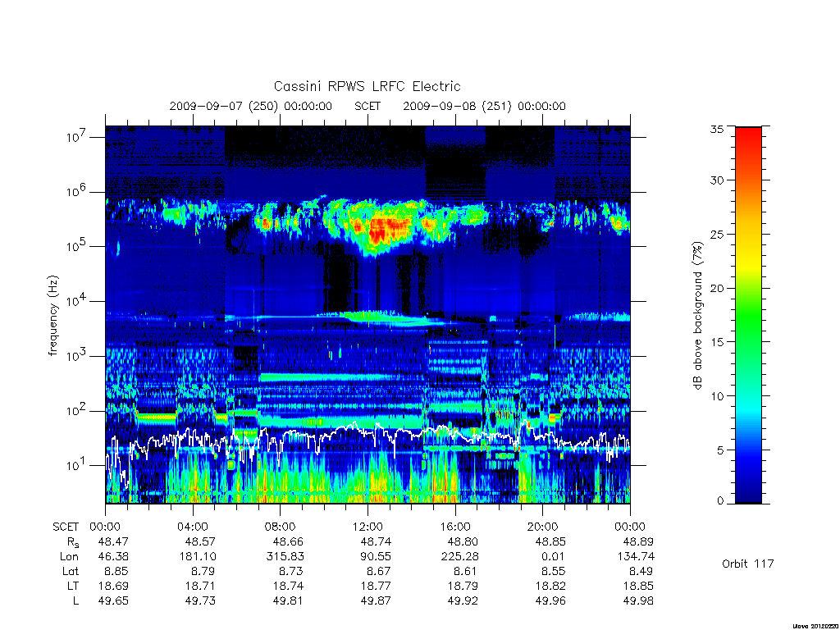Click the color bar tick label 20

[717, 288]
